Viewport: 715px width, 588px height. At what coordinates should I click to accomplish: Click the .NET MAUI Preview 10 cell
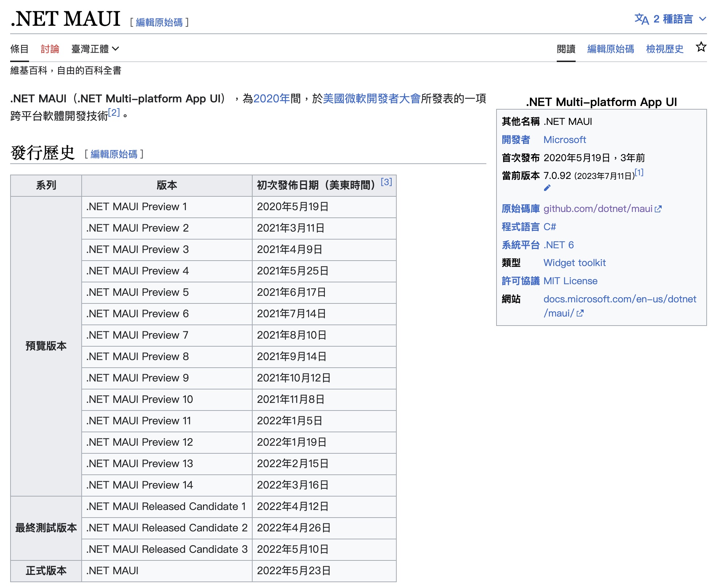click(167, 400)
